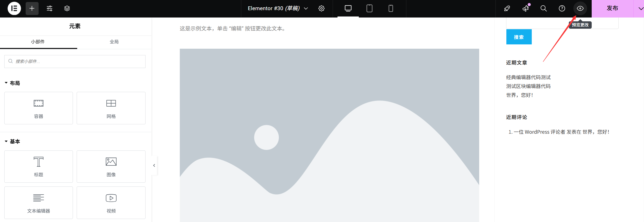Click the 近期评论 heading
Screen dimensions: 644x222
(517, 117)
